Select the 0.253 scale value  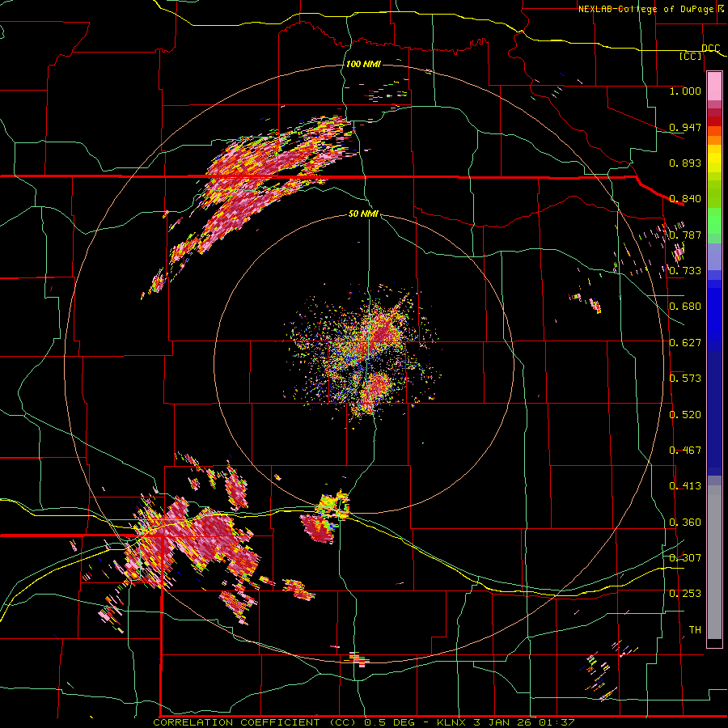tap(685, 594)
